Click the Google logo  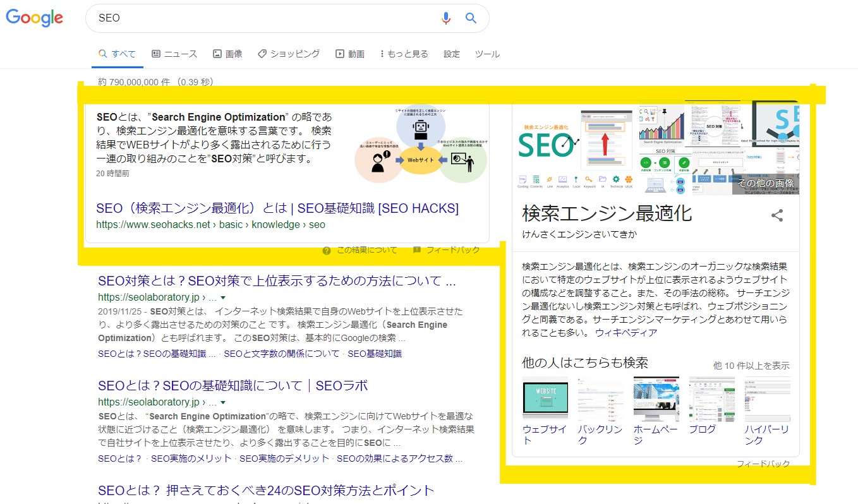point(35,18)
